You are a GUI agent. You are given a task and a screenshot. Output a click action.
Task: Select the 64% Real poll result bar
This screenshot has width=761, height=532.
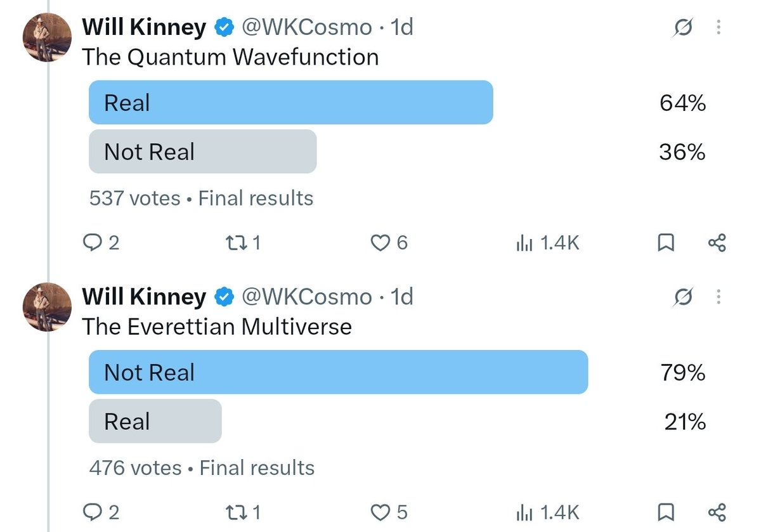point(291,103)
